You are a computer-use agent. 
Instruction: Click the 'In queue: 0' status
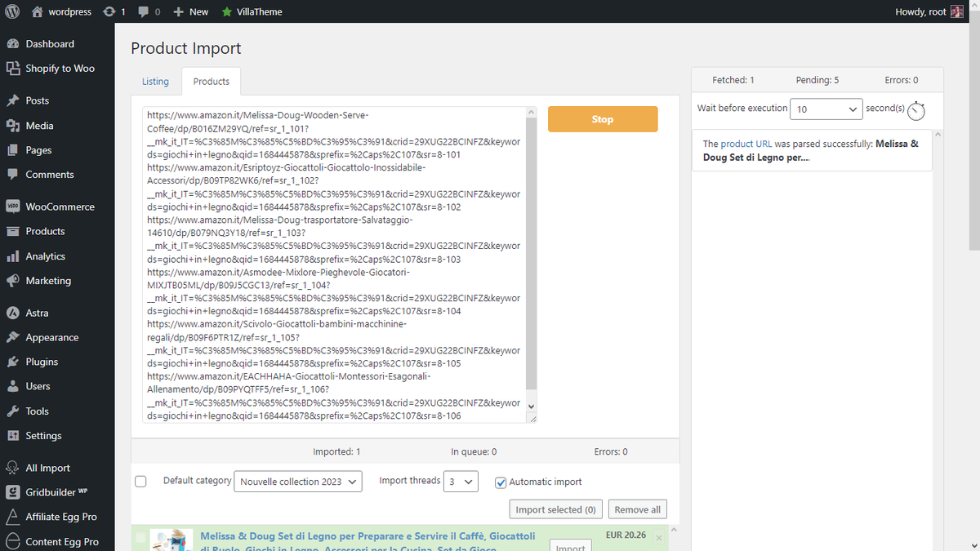coord(474,451)
